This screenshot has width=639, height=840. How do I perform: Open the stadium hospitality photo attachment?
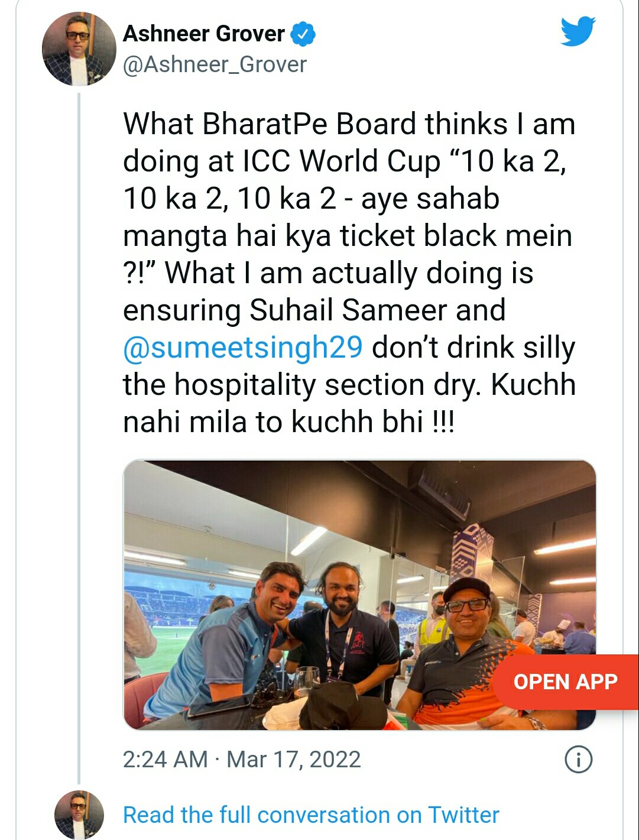359,595
